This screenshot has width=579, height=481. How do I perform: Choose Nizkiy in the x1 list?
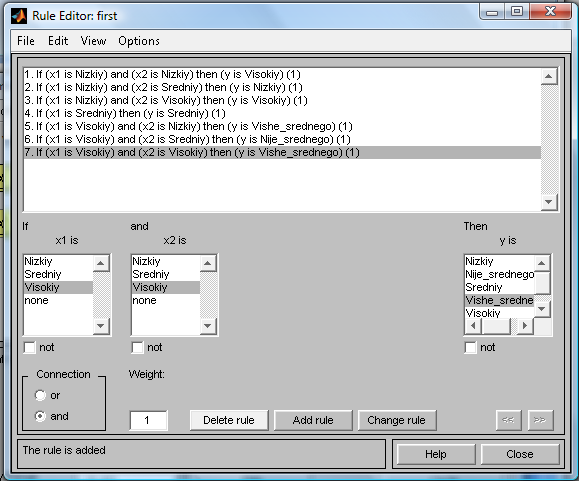(x=58, y=261)
